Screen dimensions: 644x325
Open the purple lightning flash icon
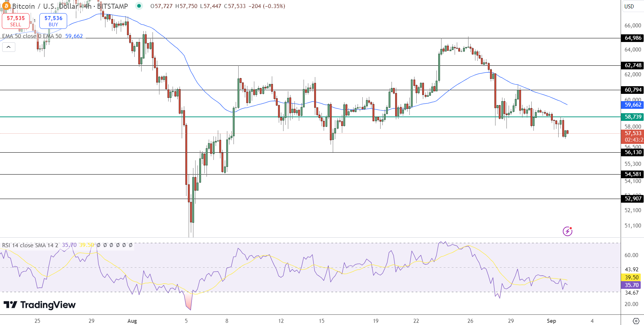[567, 231]
